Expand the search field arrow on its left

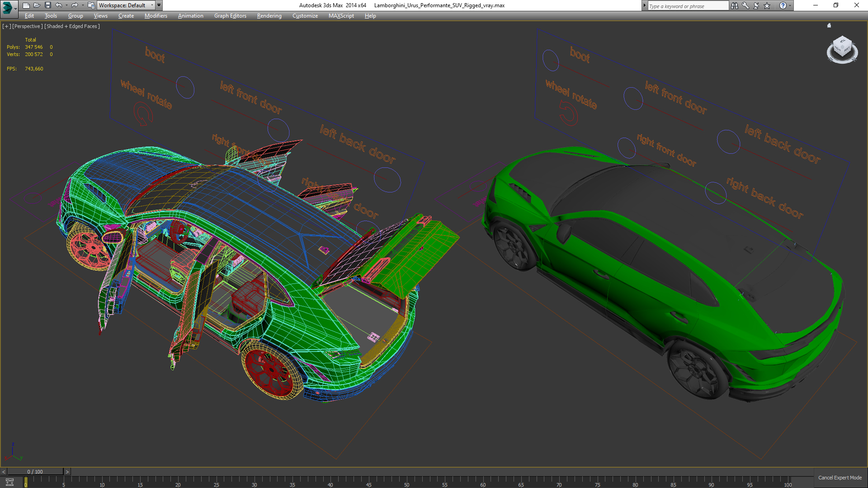click(x=645, y=5)
